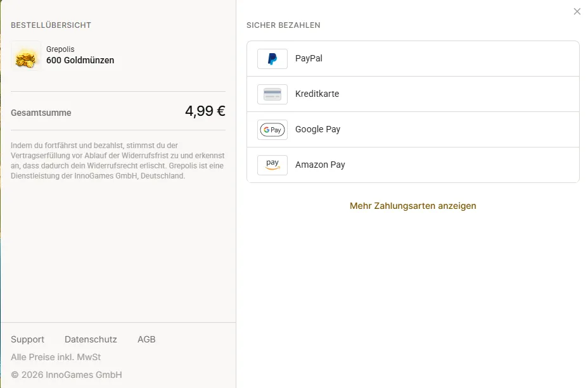The height and width of the screenshot is (388, 588).
Task: Click the Google Pay logo icon
Action: point(272,130)
